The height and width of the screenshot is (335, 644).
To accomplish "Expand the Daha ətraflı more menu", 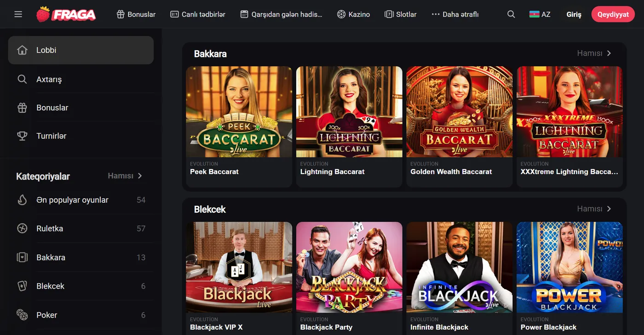I will [x=455, y=14].
